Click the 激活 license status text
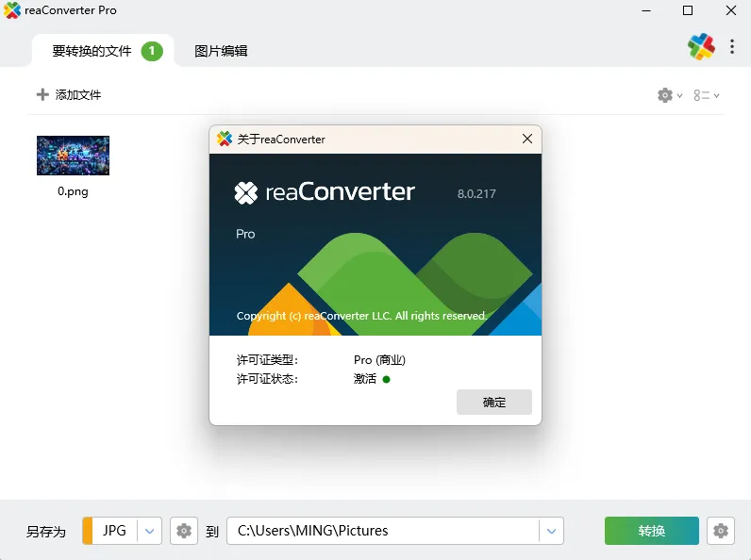The width and height of the screenshot is (751, 560). tap(365, 379)
